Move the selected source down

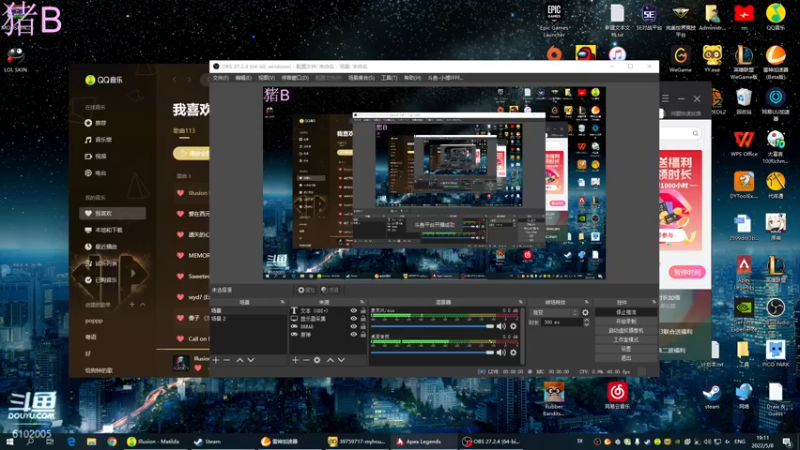[x=341, y=360]
